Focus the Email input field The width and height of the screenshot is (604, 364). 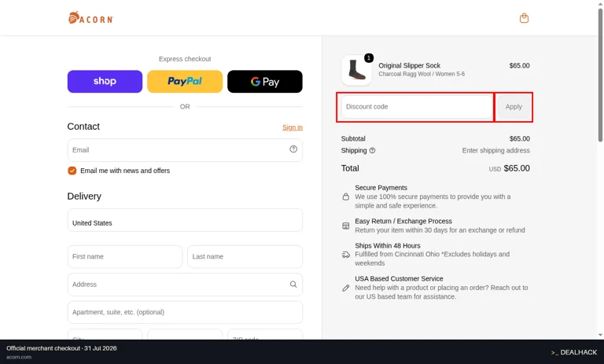185,150
